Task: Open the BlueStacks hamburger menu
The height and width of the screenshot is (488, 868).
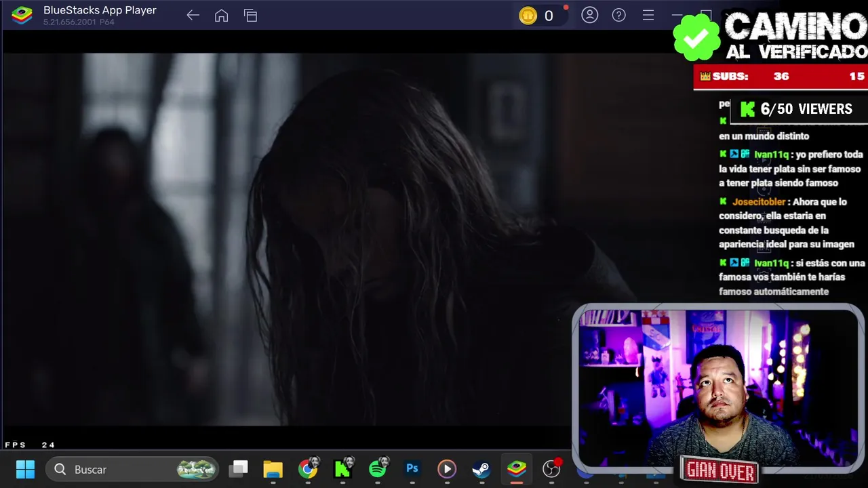Action: pos(648,15)
